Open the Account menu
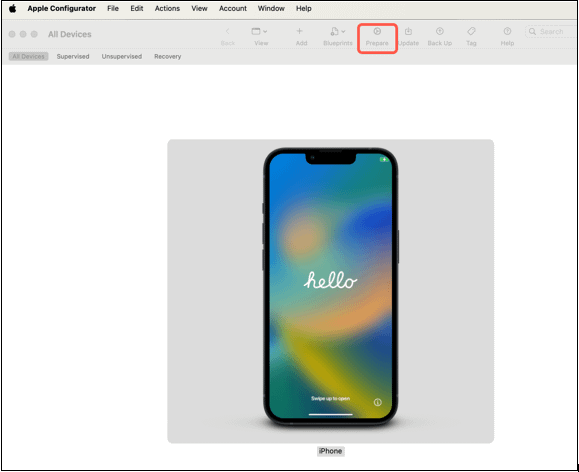579x472 pixels. click(x=233, y=8)
